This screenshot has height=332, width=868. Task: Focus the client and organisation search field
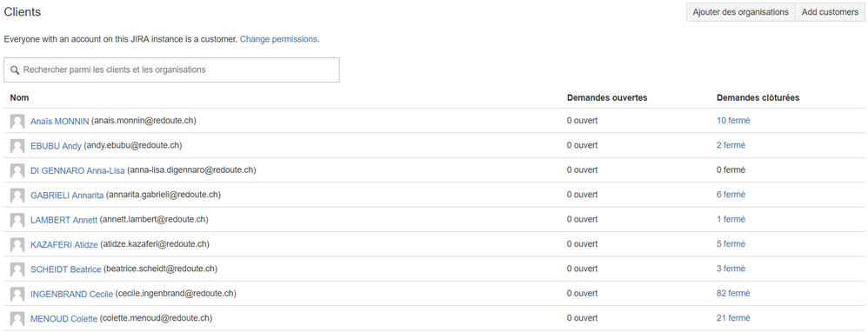coord(171,70)
